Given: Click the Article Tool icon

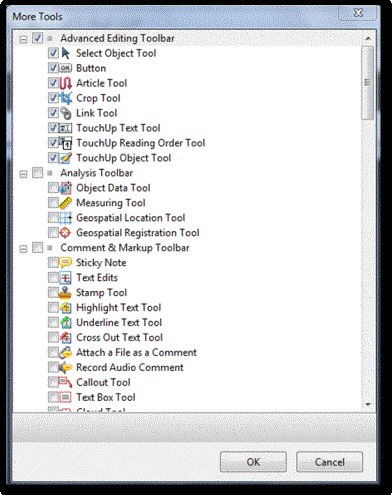Looking at the screenshot, I should (66, 83).
